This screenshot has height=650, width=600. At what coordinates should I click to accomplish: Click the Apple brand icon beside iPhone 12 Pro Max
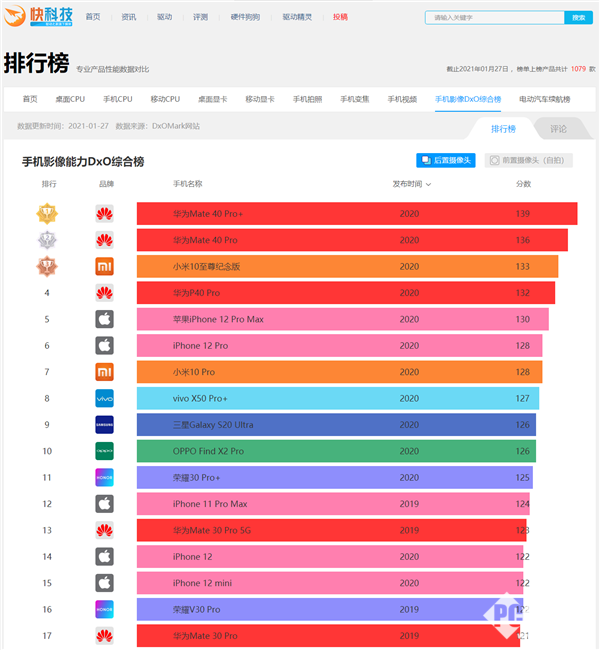104,319
